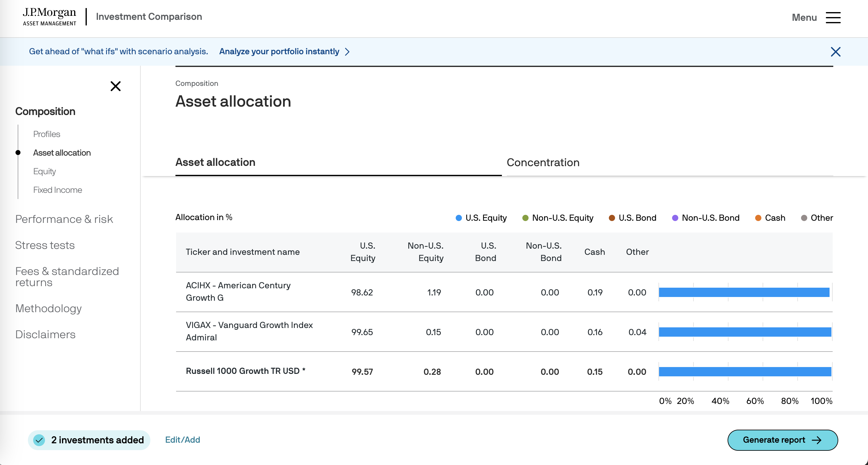The image size is (868, 465).
Task: Close the sidebar navigation panel
Action: (116, 86)
